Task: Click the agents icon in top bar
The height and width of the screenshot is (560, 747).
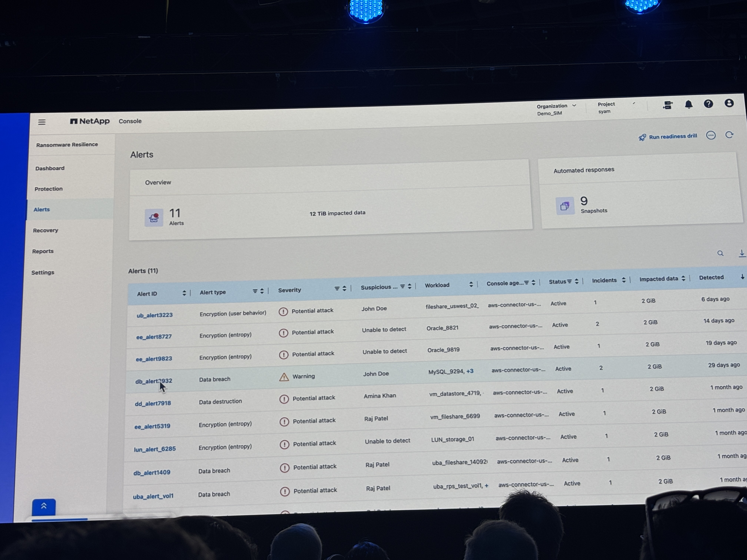Action: coord(667,105)
